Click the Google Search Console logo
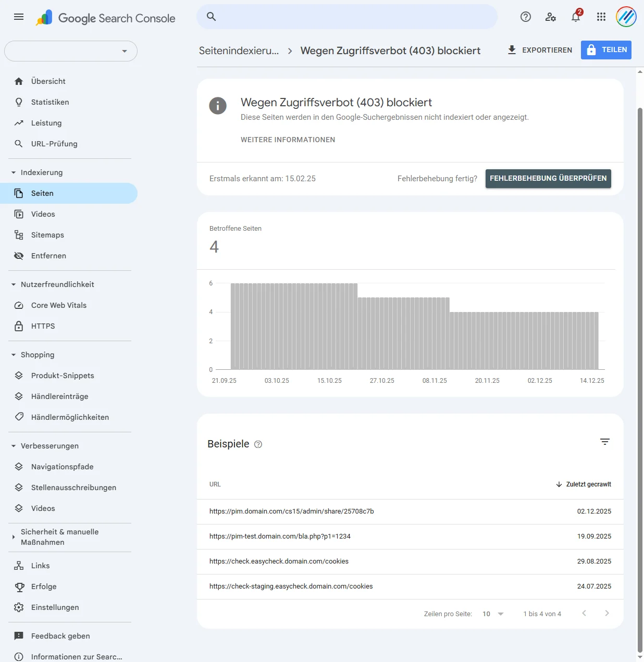Screen dimensions: 644x662 pyautogui.click(x=106, y=18)
